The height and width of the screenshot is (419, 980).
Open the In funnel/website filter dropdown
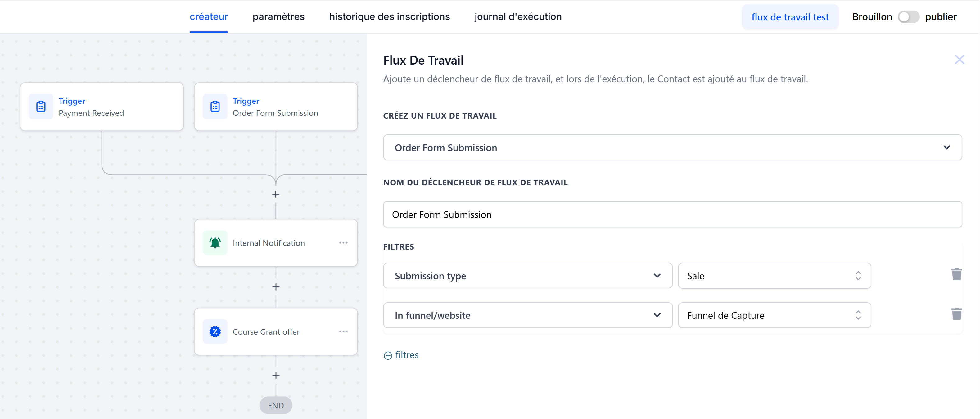tap(528, 315)
